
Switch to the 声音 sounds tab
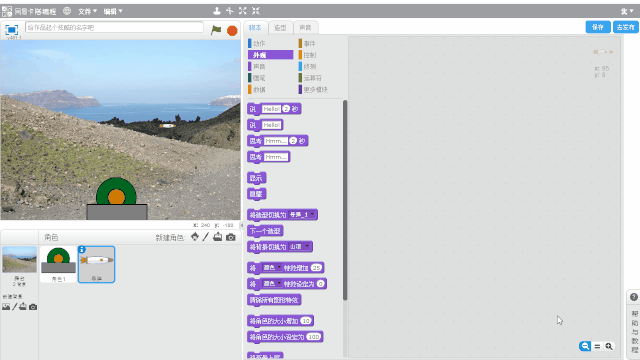[x=305, y=28]
